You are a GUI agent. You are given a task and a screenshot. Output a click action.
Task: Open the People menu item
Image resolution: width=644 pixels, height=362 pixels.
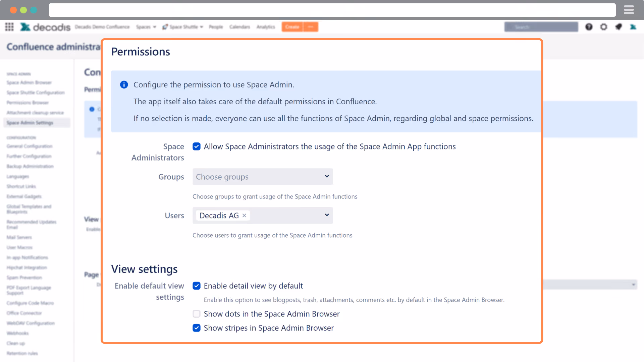[216, 27]
